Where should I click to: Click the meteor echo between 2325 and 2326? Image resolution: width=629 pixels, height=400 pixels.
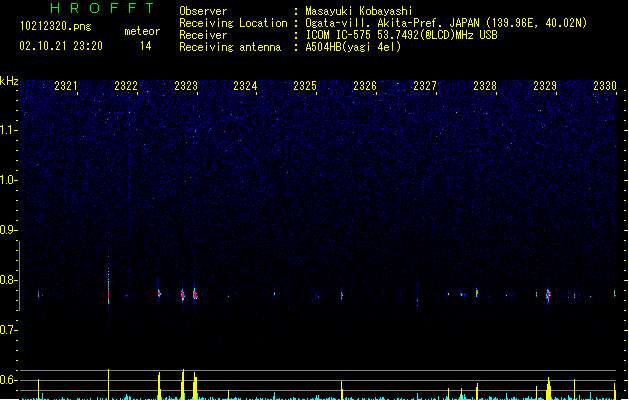point(342,295)
